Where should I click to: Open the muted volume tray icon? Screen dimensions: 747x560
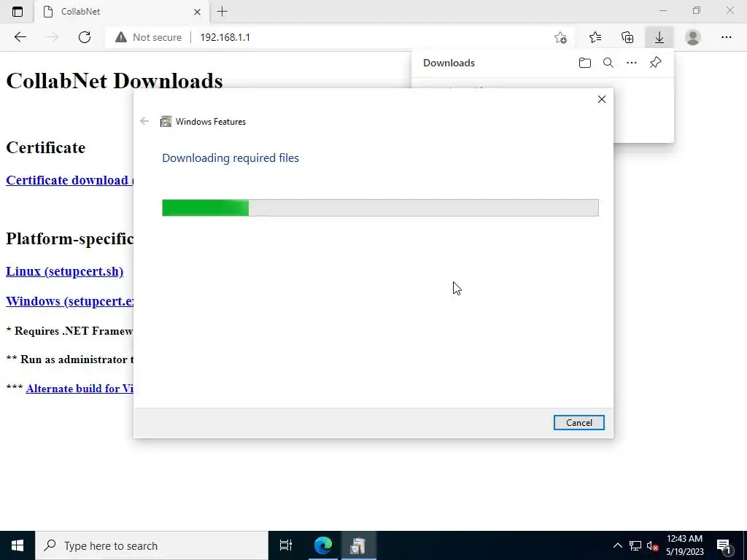click(x=653, y=545)
